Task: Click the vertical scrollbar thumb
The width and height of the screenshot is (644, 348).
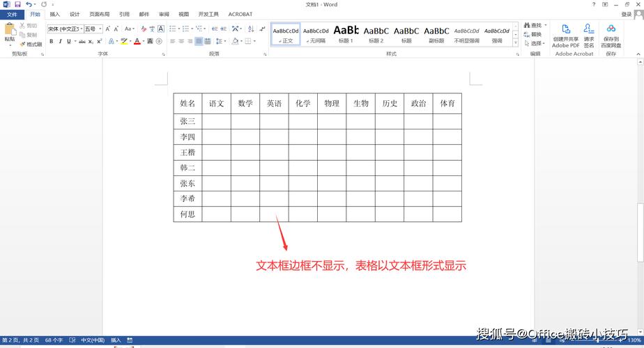Action: (641, 232)
